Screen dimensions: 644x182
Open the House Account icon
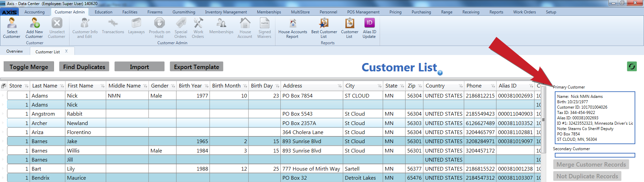(x=245, y=28)
